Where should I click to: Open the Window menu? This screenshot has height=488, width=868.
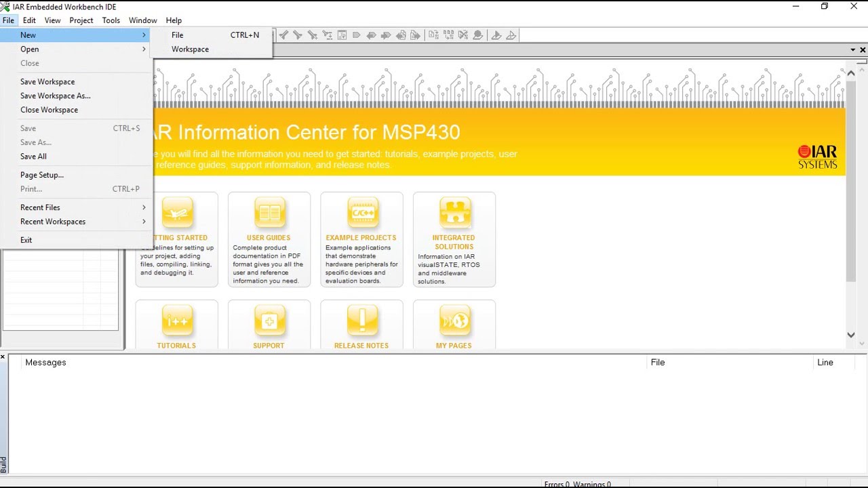(x=143, y=20)
